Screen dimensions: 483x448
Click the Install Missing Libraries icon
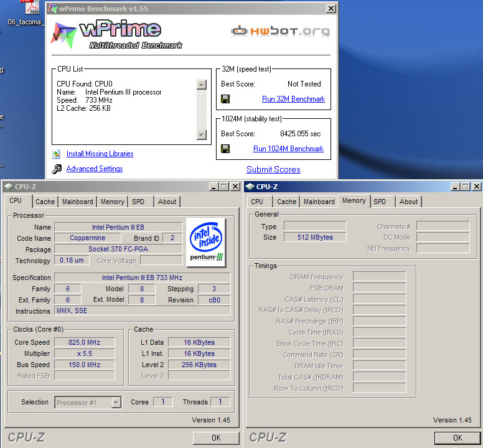tap(57, 154)
